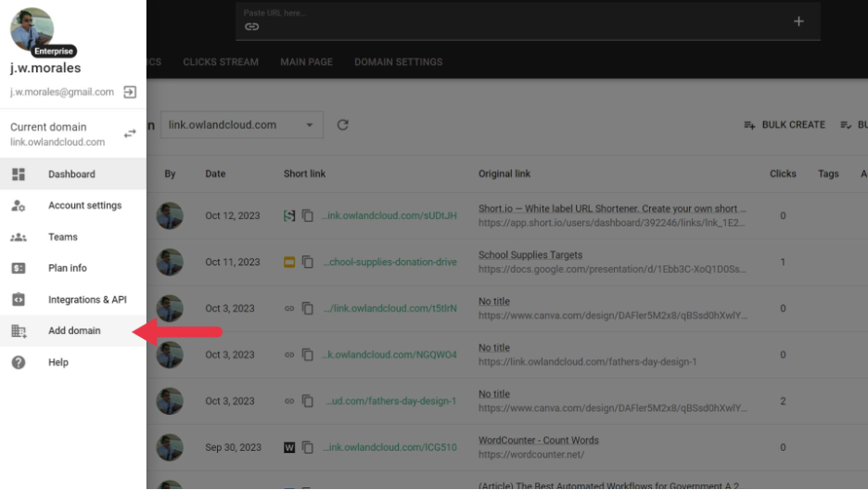Open short link ending sUDtJH
The image size is (868, 490).
point(389,215)
